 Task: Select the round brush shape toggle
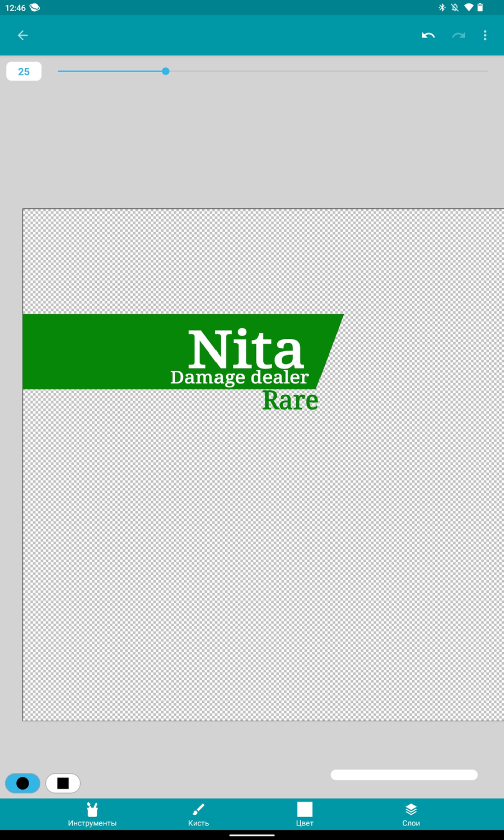click(22, 783)
